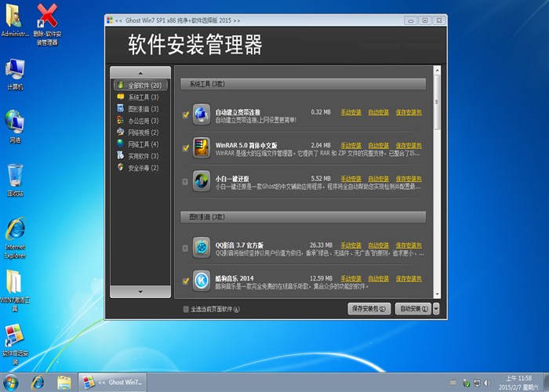Click the 系统工具 category icon in sidebar

coord(121,96)
